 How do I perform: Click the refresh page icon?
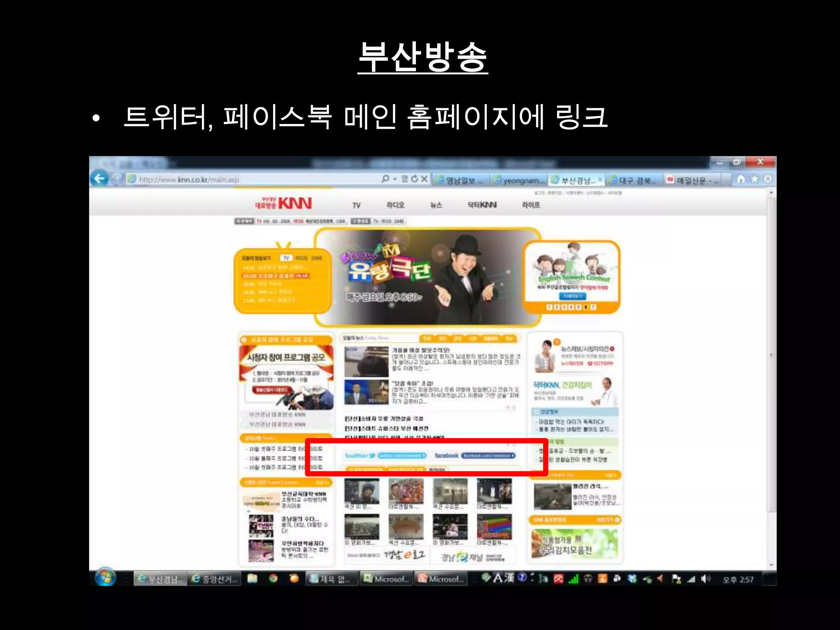coord(414,179)
